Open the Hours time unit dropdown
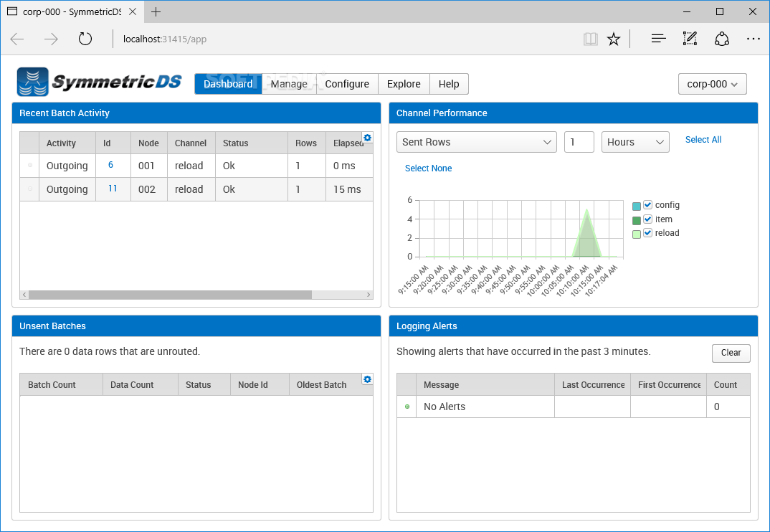The height and width of the screenshot is (532, 770). (x=635, y=142)
